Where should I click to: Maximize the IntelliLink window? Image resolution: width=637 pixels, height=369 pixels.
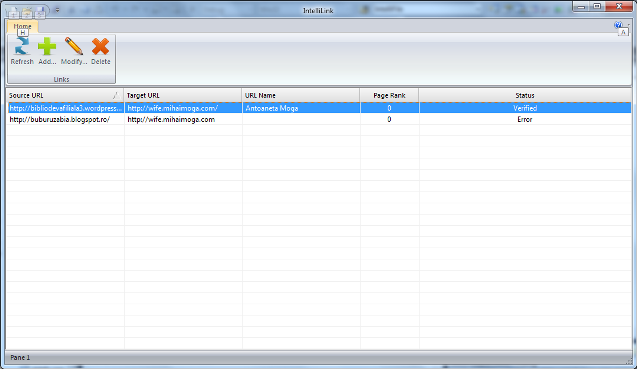click(597, 6)
